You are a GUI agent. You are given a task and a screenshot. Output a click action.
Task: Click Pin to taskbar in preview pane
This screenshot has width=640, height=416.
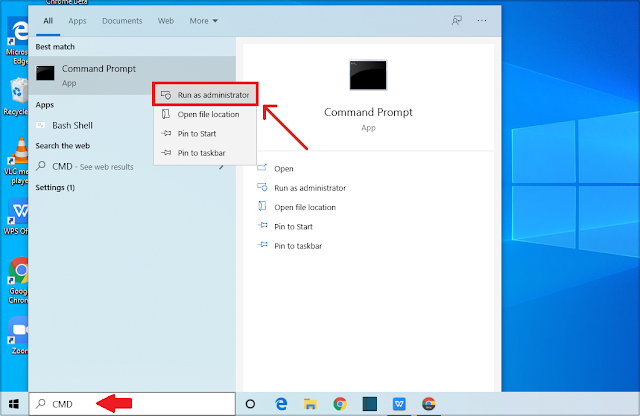[298, 246]
